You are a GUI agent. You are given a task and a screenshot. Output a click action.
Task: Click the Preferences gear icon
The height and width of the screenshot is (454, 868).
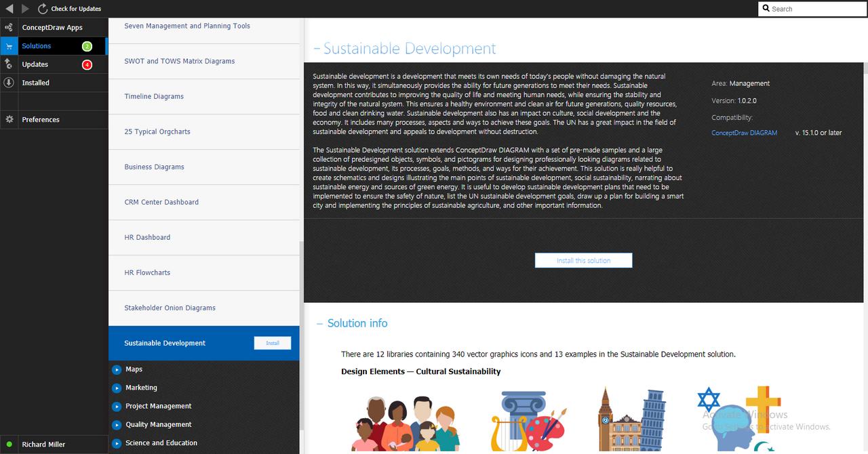click(x=9, y=119)
